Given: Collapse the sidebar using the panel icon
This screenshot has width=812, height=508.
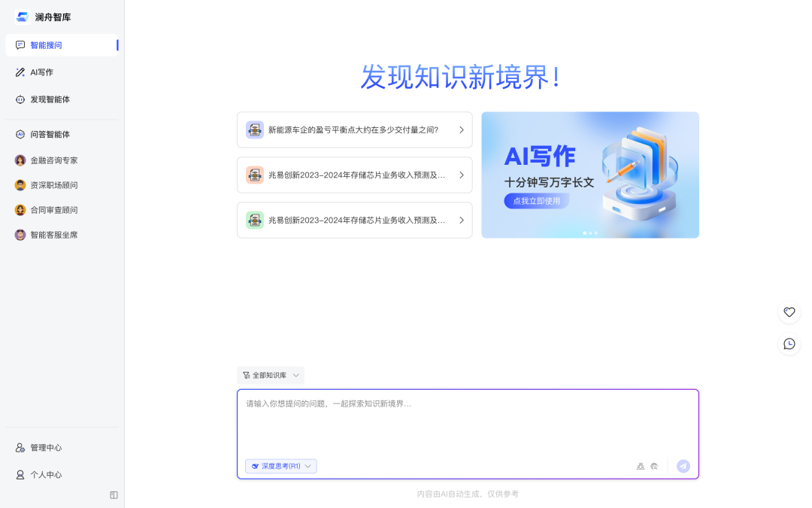Looking at the screenshot, I should pos(114,495).
